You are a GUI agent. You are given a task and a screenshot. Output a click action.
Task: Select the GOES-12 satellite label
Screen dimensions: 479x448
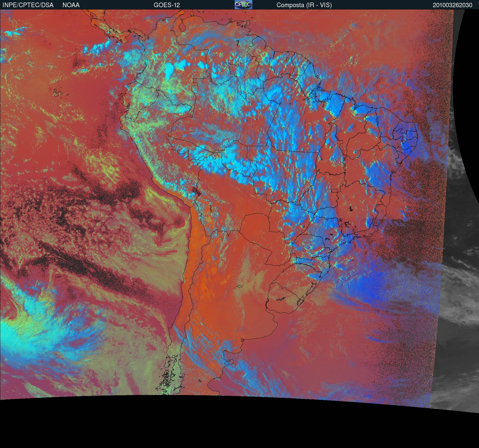coord(167,5)
